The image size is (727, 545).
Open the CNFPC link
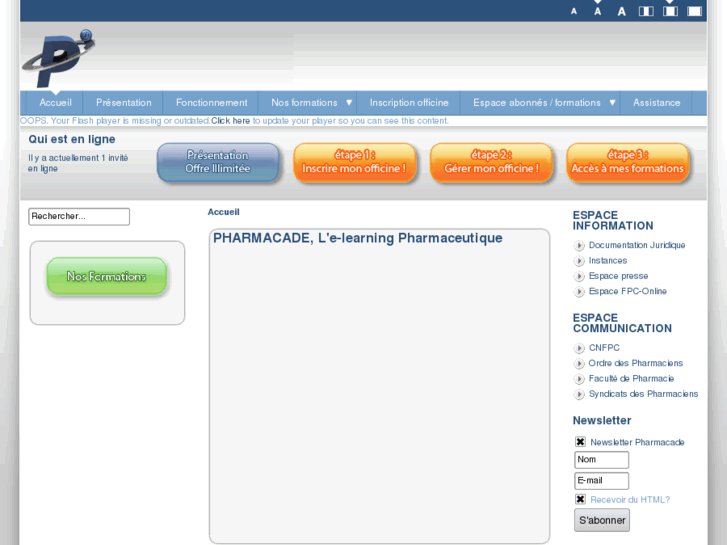pos(604,347)
